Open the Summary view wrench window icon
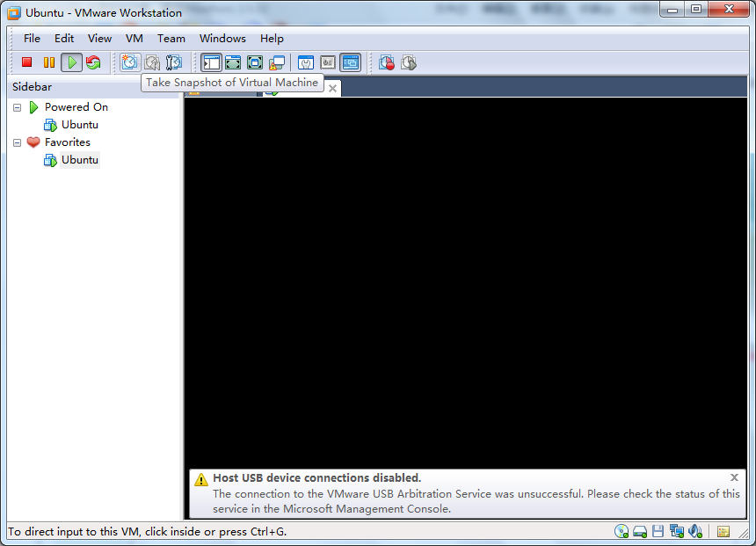 [306, 62]
